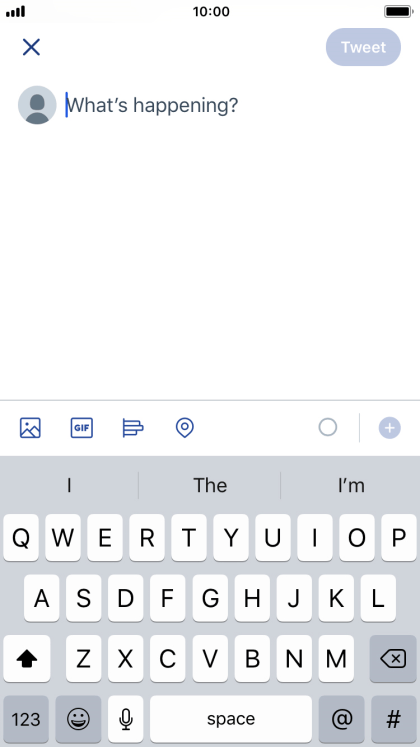The height and width of the screenshot is (747, 420).
Task: Tap the character count circle indicator
Action: coord(328,427)
